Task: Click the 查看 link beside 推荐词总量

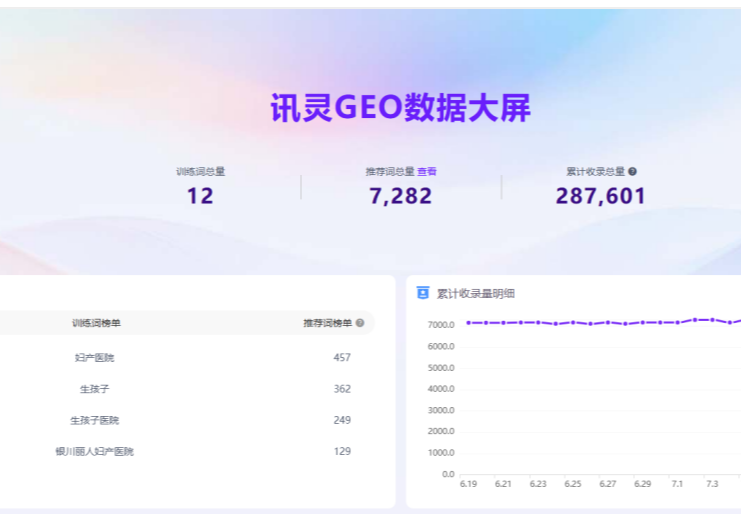Action: click(427, 171)
